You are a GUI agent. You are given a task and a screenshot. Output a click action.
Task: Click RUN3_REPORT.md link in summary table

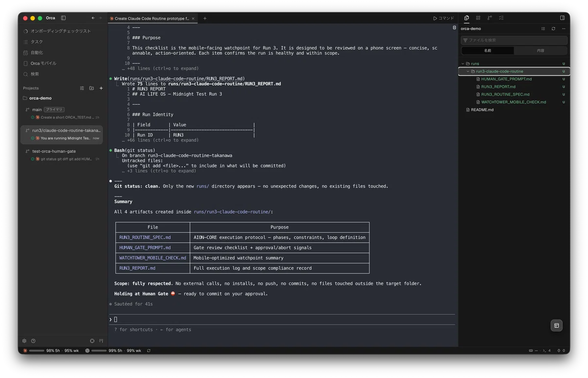pos(137,268)
